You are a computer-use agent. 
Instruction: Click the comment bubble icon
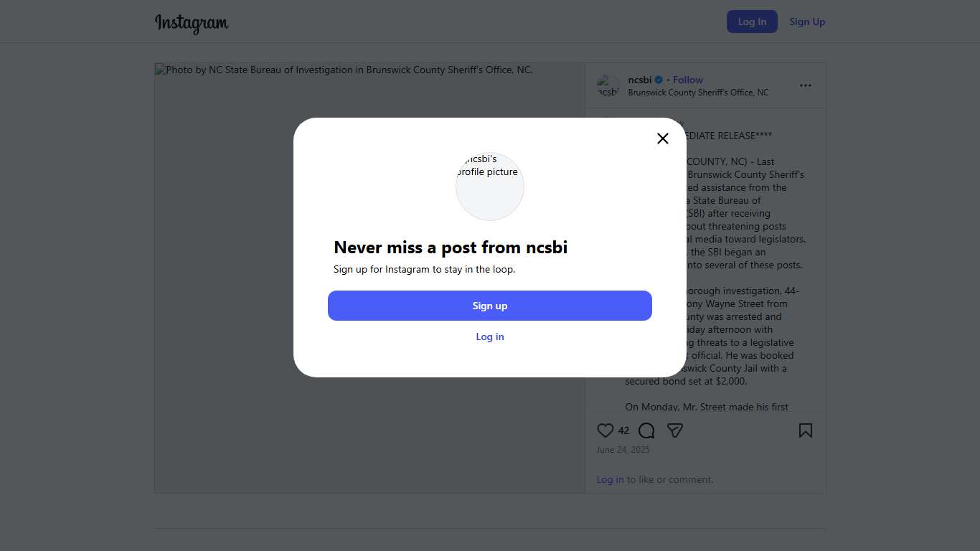point(646,430)
